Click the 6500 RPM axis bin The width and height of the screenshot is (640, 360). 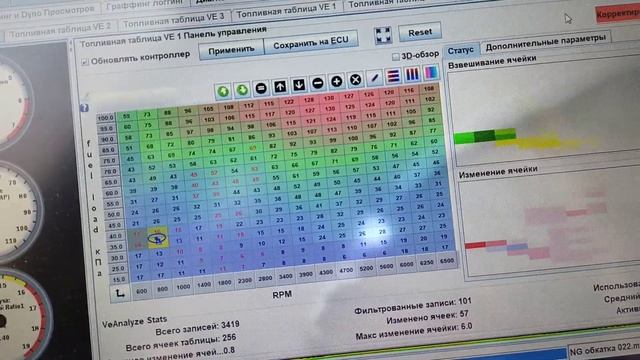(447, 260)
